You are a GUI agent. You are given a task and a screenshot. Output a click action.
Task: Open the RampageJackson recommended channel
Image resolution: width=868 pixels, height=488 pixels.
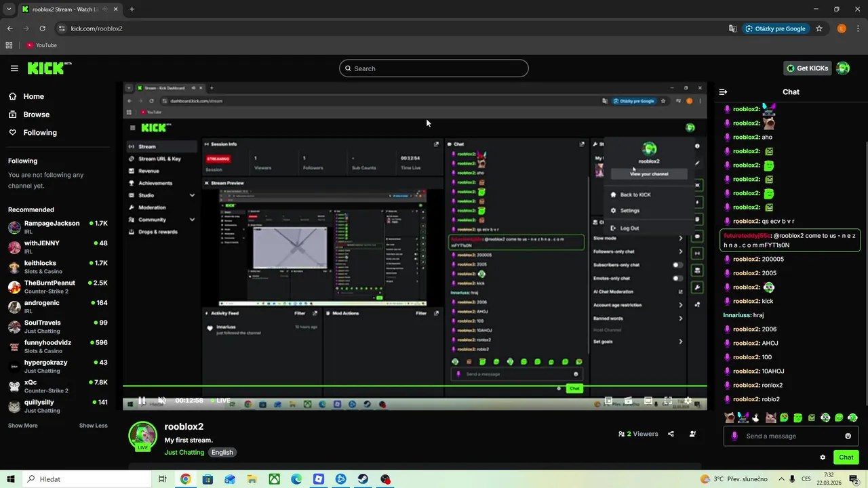pyautogui.click(x=58, y=227)
